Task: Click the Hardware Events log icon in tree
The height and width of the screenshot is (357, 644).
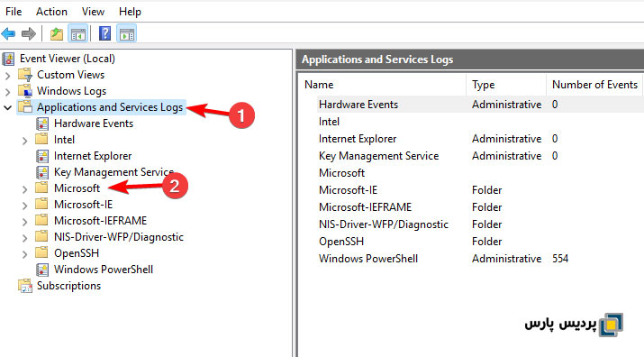Action: pyautogui.click(x=42, y=124)
